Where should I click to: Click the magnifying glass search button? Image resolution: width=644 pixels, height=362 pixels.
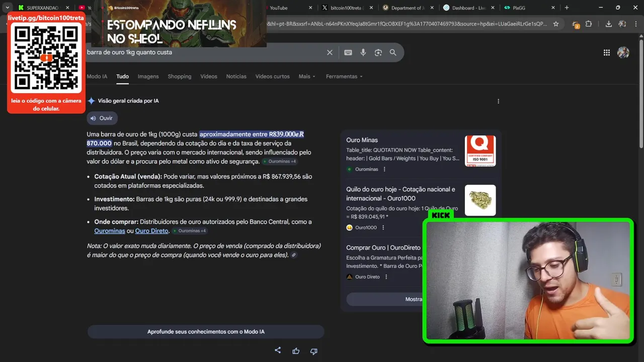coord(393,52)
